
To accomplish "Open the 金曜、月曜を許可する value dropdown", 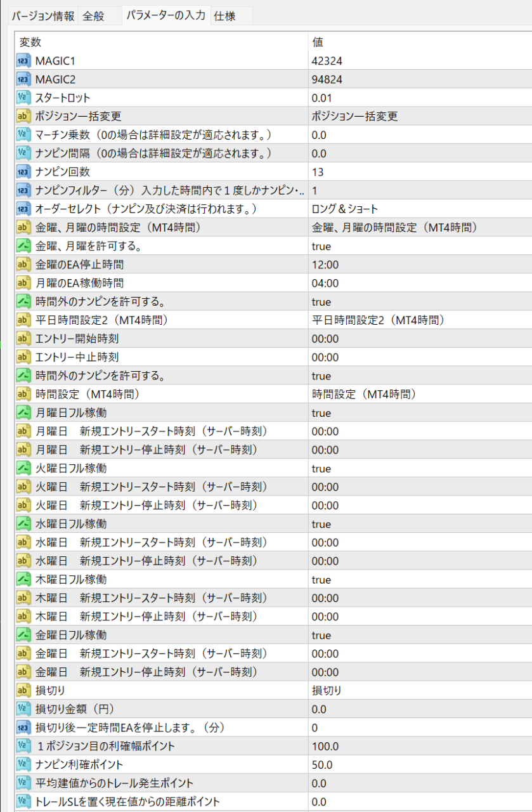I will (x=418, y=246).
